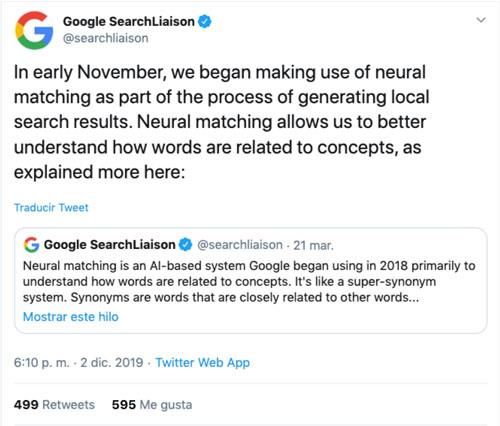500x426 pixels.
Task: Open the Google SearchLiaison profile name
Action: [x=129, y=22]
